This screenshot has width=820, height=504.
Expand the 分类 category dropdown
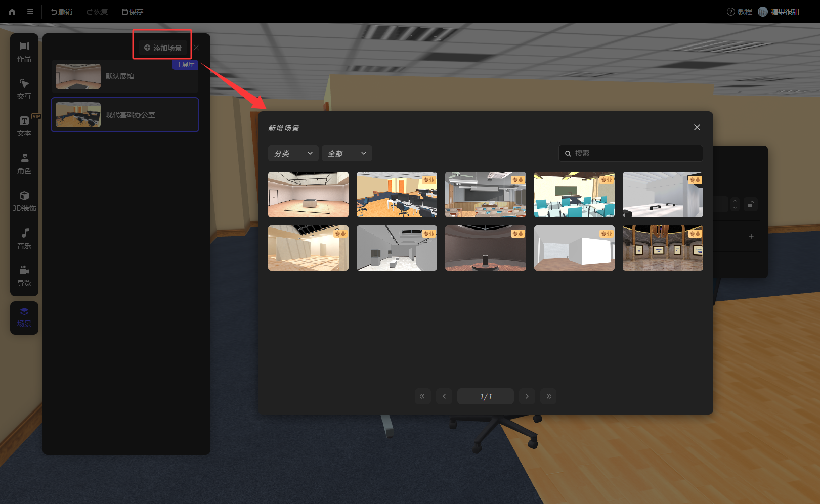(293, 153)
